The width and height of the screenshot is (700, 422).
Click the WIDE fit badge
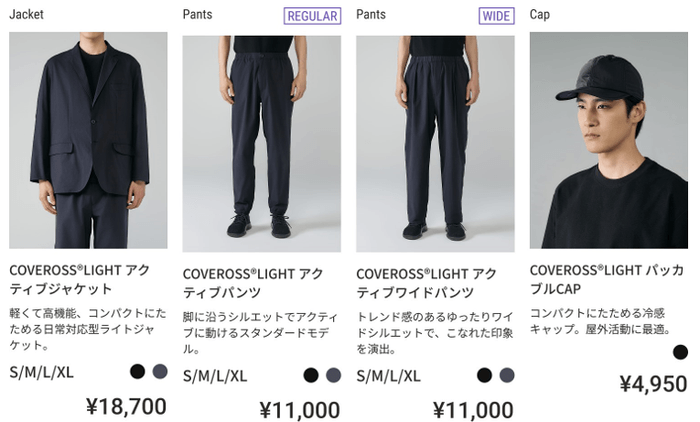496,16
